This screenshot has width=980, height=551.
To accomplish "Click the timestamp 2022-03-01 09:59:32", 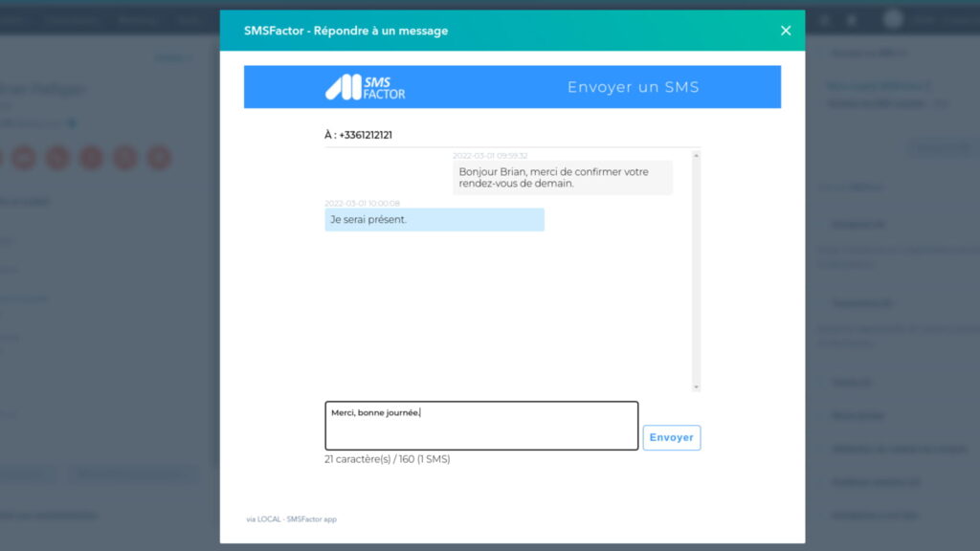I will (x=490, y=156).
